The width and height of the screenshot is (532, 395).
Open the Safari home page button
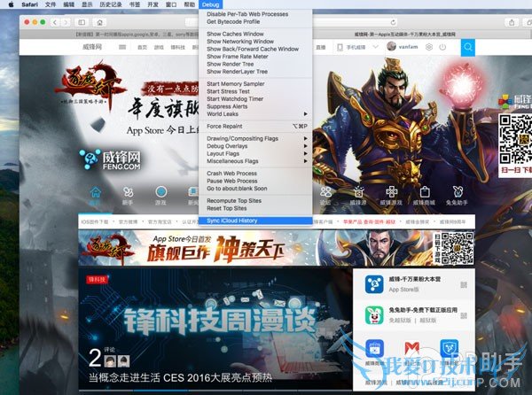(x=99, y=22)
